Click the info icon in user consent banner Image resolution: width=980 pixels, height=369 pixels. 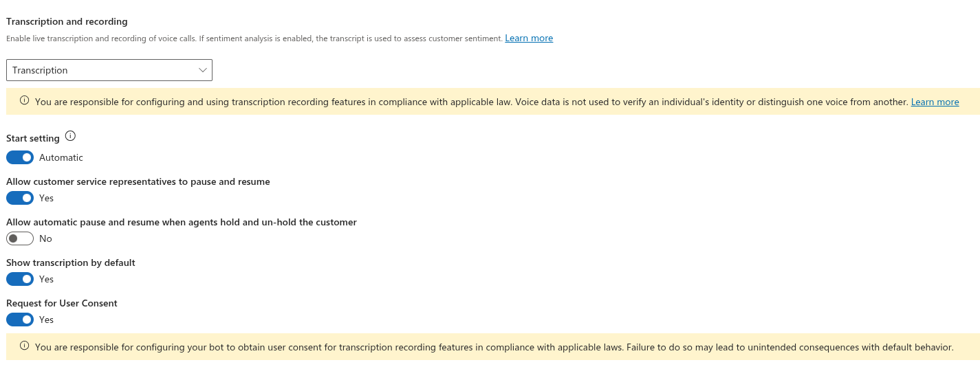click(x=25, y=346)
